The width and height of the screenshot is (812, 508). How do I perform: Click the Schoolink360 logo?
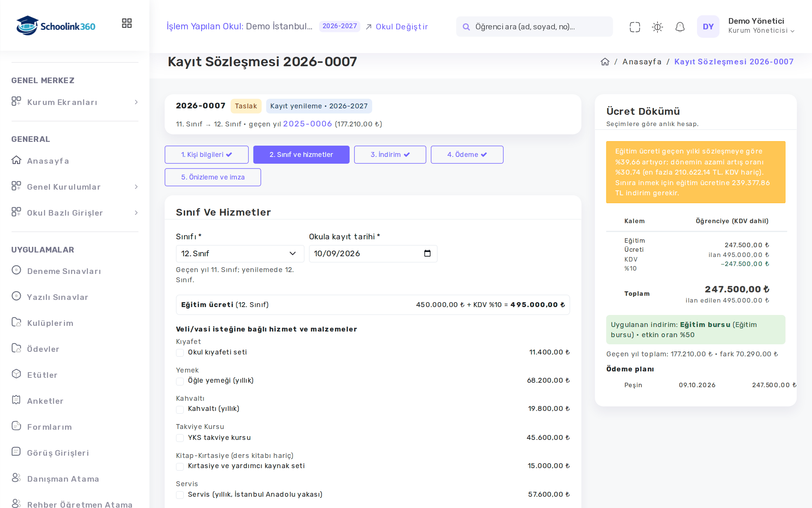pos(56,26)
